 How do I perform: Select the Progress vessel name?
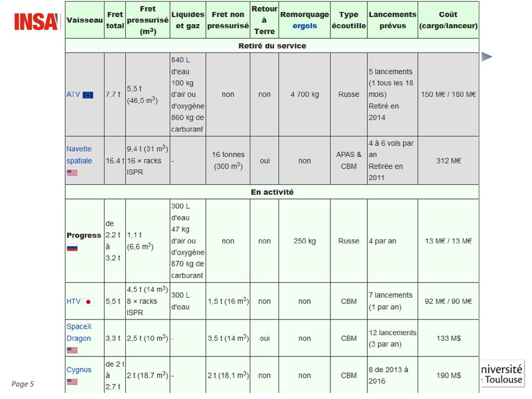[x=84, y=235]
